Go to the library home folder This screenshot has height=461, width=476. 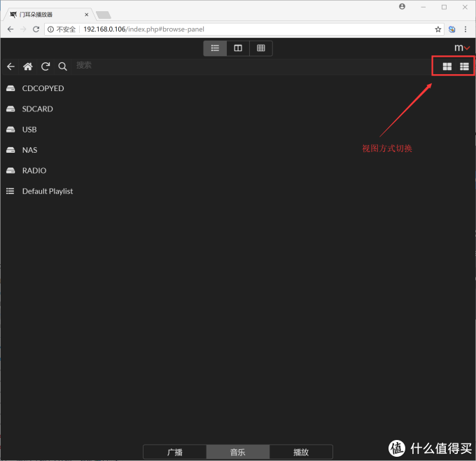(28, 67)
